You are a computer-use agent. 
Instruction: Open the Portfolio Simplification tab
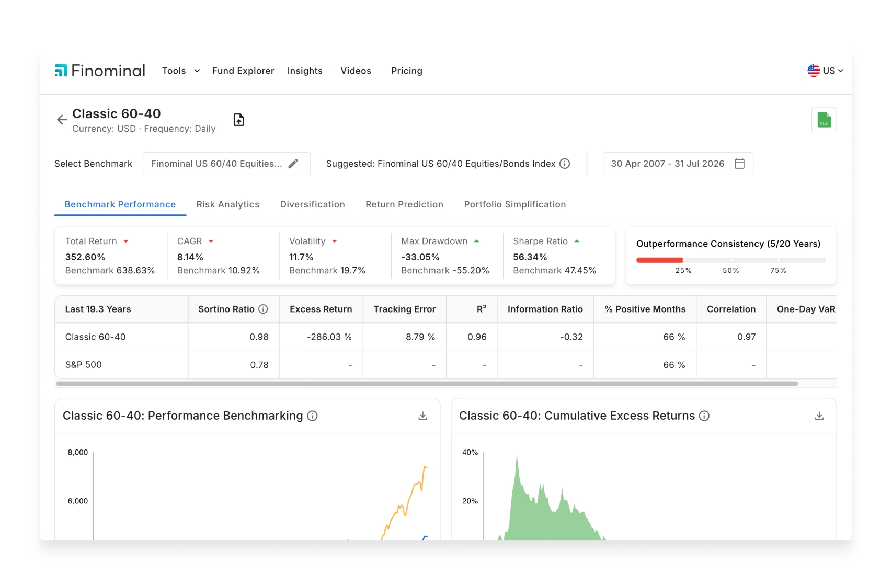515,204
